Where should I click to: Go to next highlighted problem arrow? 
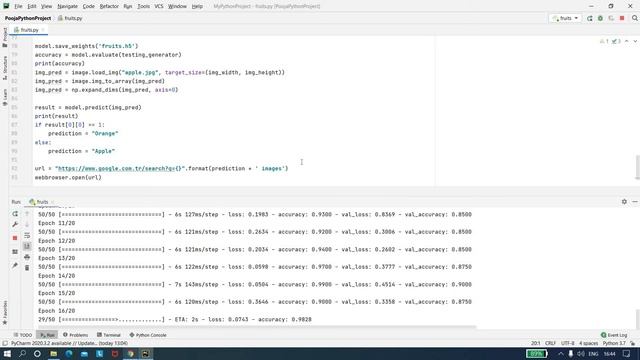pyautogui.click(x=635, y=41)
